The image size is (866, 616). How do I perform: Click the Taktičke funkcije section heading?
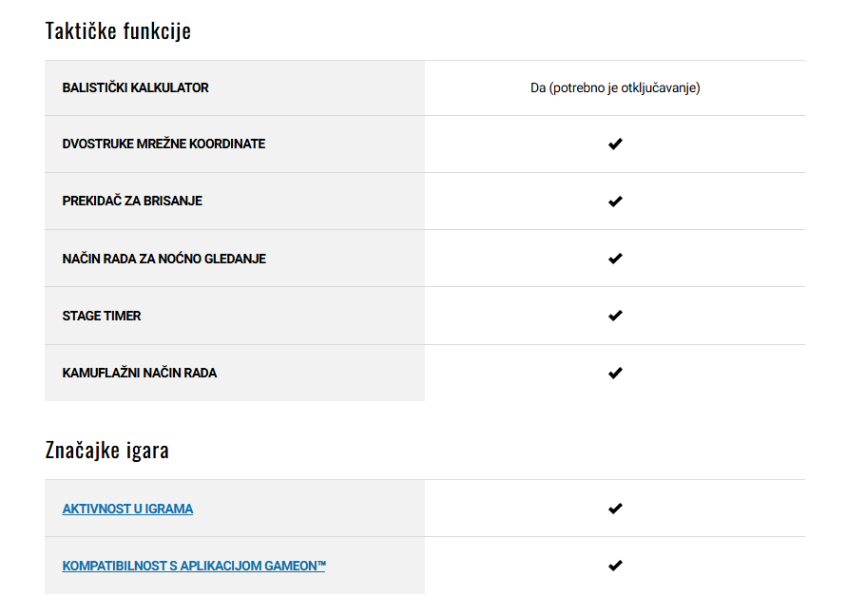(118, 30)
